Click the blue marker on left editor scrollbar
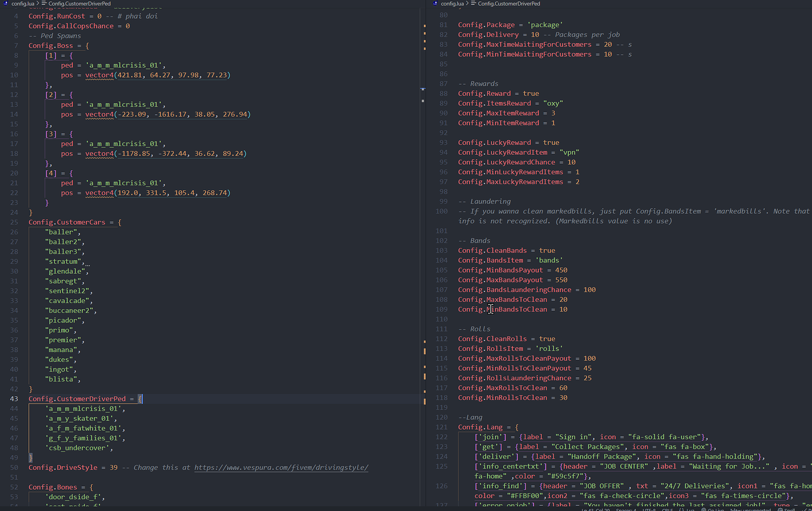This screenshot has width=812, height=511. click(x=422, y=89)
